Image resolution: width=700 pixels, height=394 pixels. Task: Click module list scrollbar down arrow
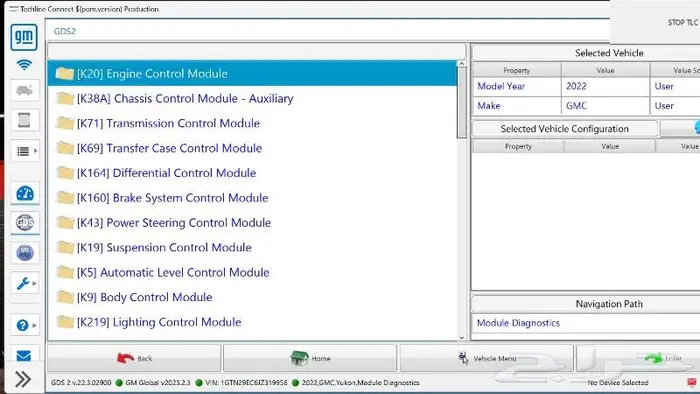pos(462,338)
